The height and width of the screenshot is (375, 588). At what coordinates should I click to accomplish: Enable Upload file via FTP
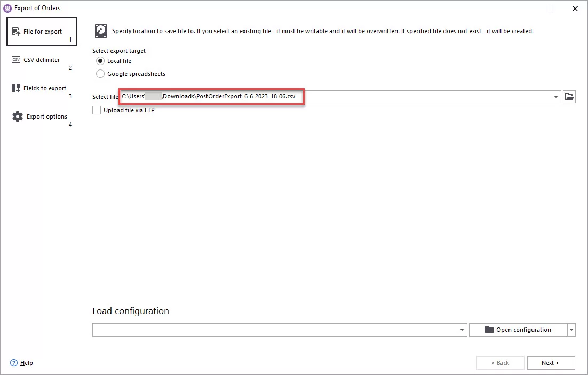click(x=97, y=110)
